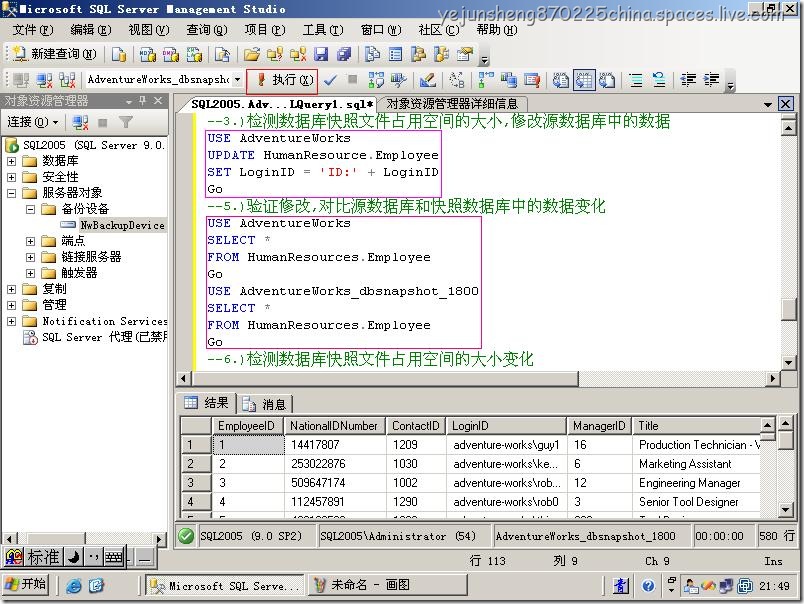Toggle Include Actual Execution Plan

(485, 80)
